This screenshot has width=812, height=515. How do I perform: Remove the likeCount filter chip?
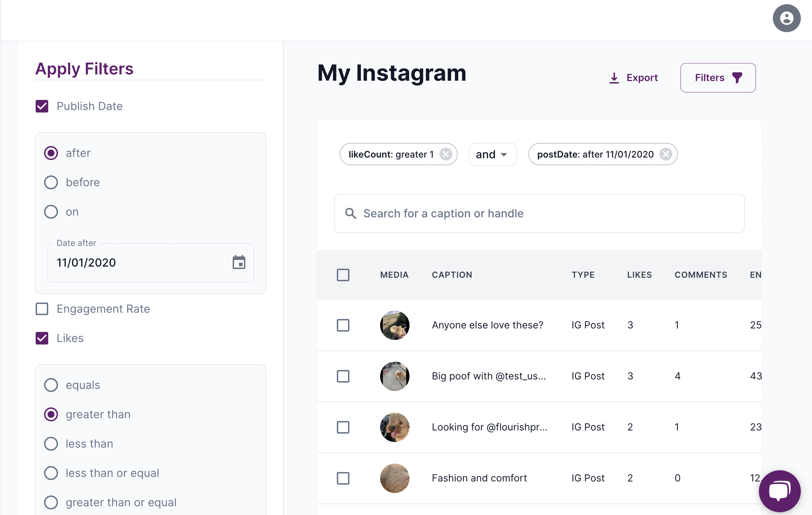445,154
